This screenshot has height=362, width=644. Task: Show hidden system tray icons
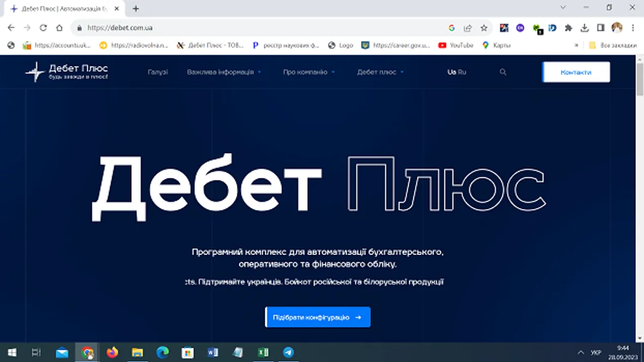point(581,352)
